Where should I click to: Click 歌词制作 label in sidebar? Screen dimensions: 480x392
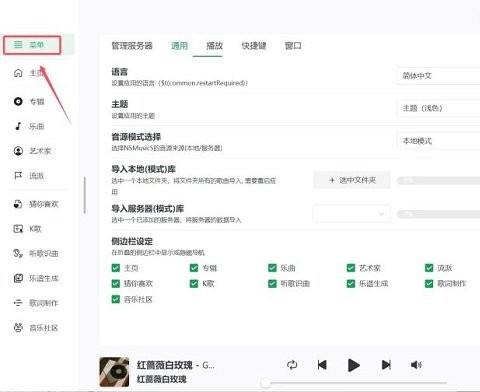44,303
